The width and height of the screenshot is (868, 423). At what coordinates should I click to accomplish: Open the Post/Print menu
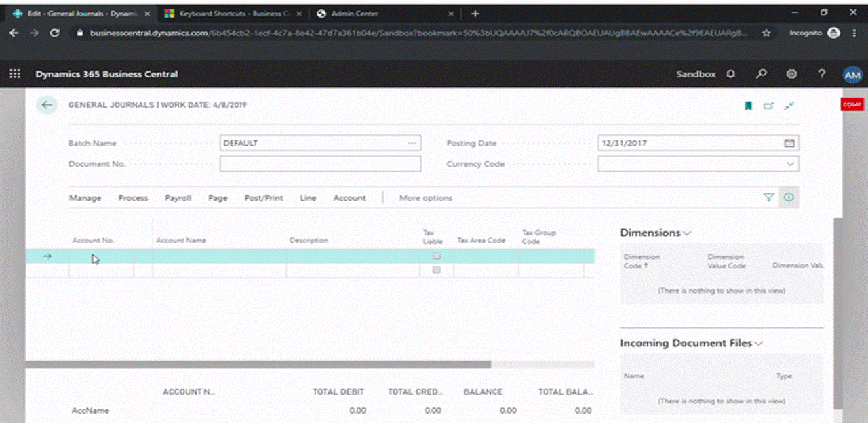[264, 198]
